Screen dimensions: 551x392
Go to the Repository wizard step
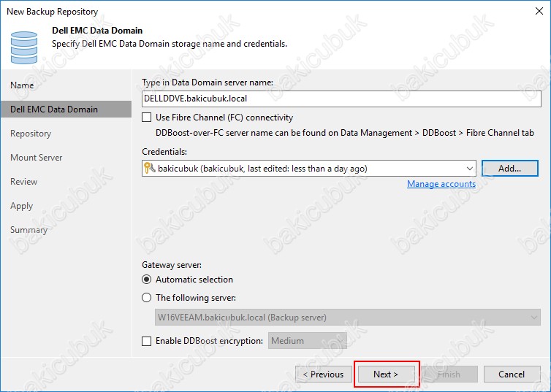pyautogui.click(x=31, y=134)
